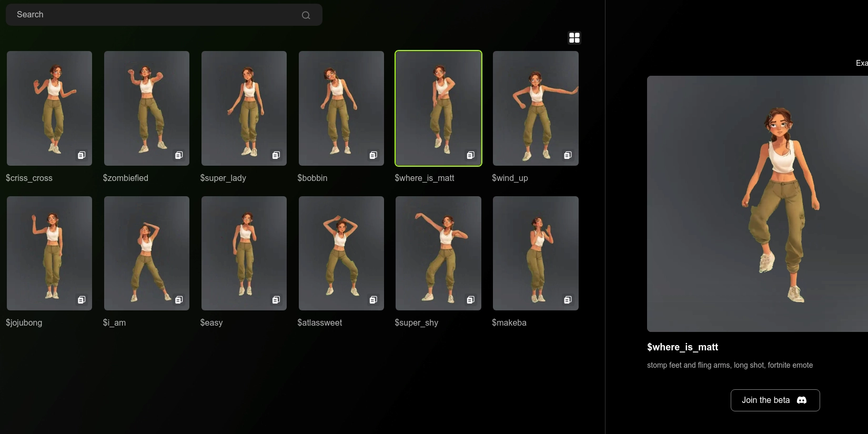Image resolution: width=868 pixels, height=434 pixels.
Task: Toggle the grid view layout icon
Action: click(574, 38)
